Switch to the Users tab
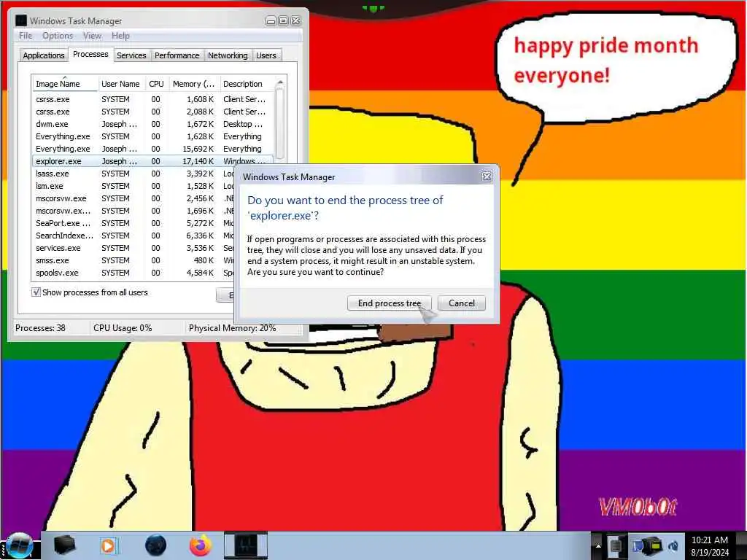 266,55
